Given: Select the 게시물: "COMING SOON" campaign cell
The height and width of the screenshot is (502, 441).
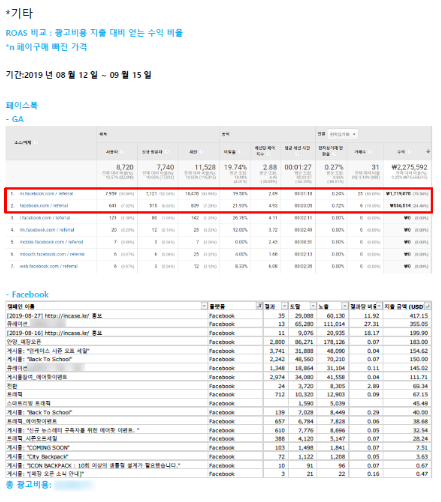Looking at the screenshot, I should [107, 448].
